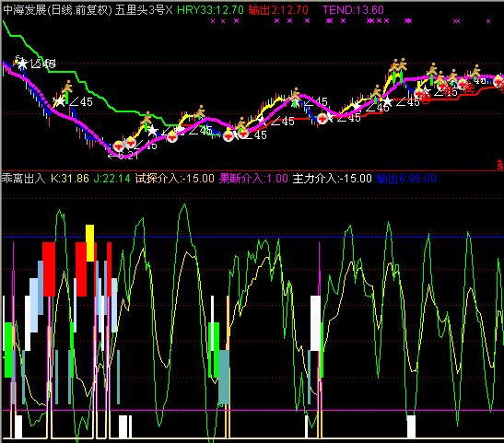Open the 乖离出入 indicator name
The height and width of the screenshot is (443, 504).
tap(23, 178)
